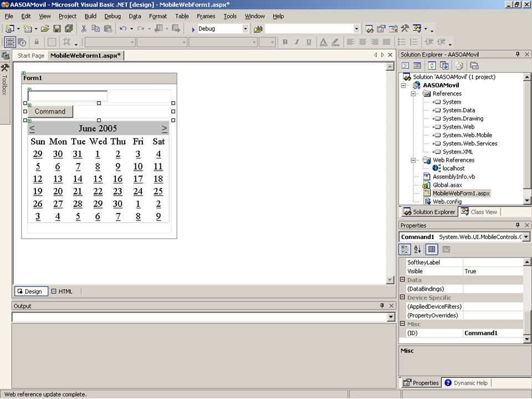This screenshot has width=532, height=399.
Task: Click the Paste clipboard icon
Action: point(108,29)
